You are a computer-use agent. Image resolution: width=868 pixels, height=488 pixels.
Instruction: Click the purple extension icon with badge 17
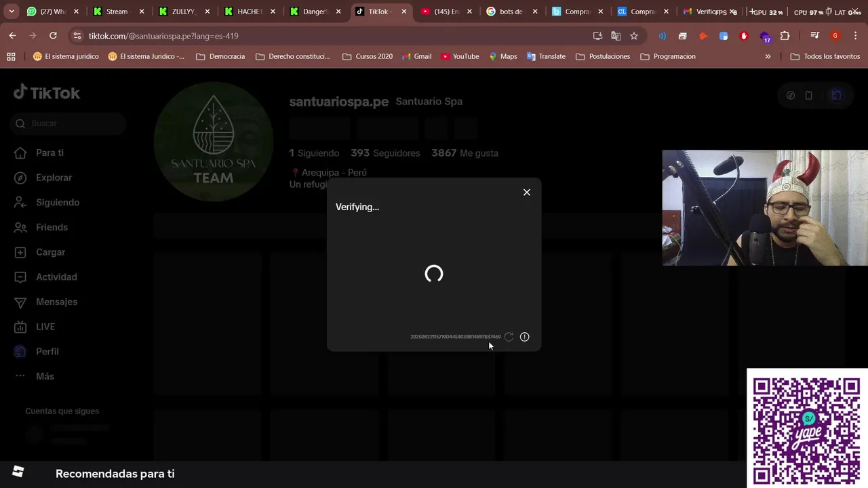click(765, 37)
